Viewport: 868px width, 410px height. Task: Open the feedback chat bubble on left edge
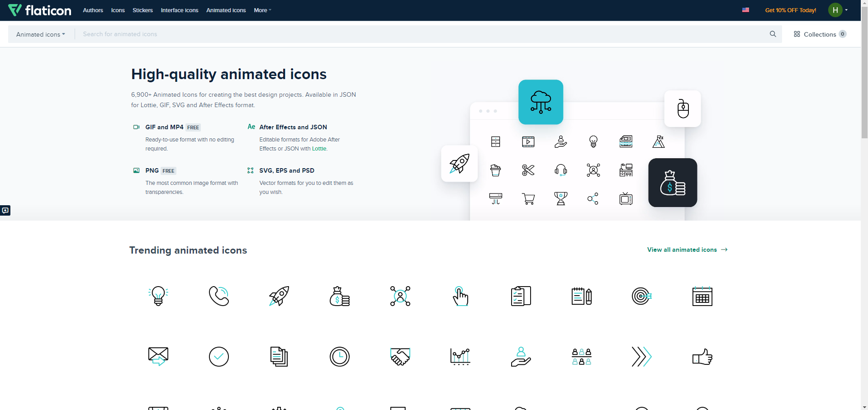[5, 210]
